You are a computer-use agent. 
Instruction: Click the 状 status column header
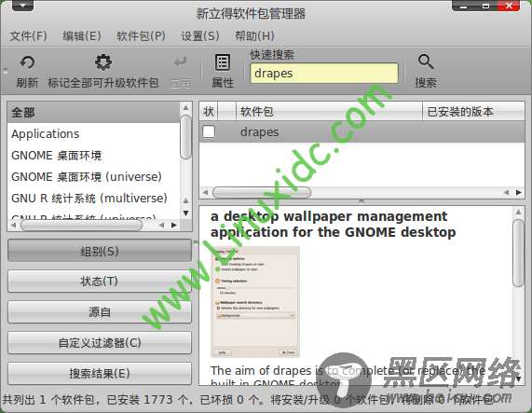tap(209, 111)
